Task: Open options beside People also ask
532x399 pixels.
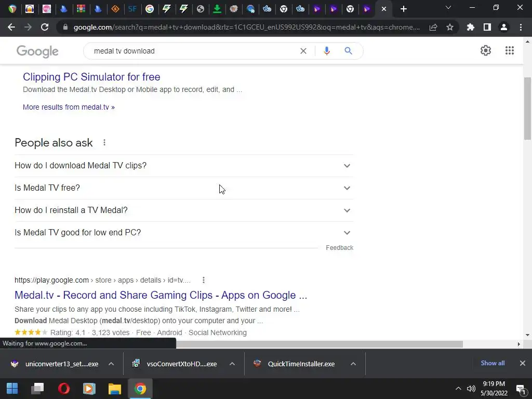Action: coord(104,142)
